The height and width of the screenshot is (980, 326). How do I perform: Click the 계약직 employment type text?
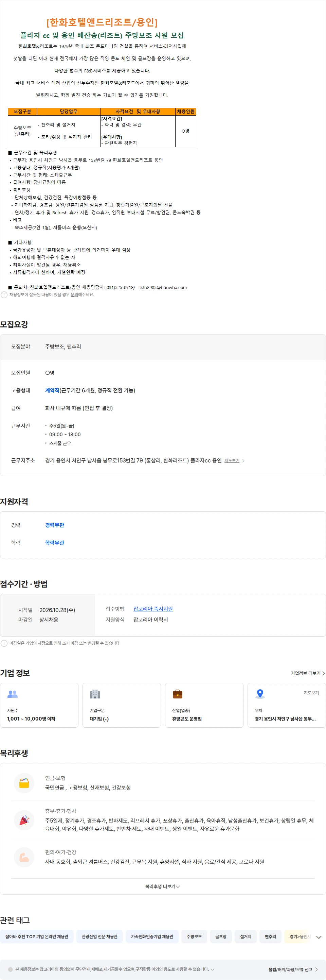pyautogui.click(x=52, y=390)
